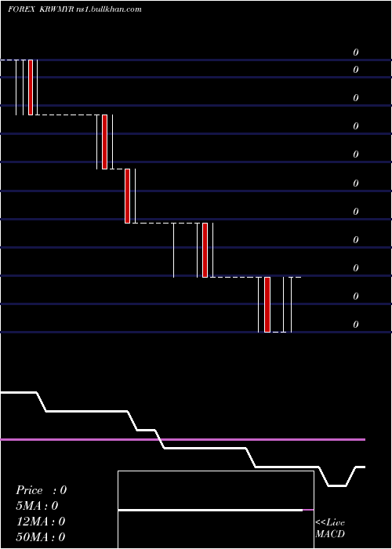Select the "5MA : 0" value
Viewport: 392px width, 549px height.
37,506
